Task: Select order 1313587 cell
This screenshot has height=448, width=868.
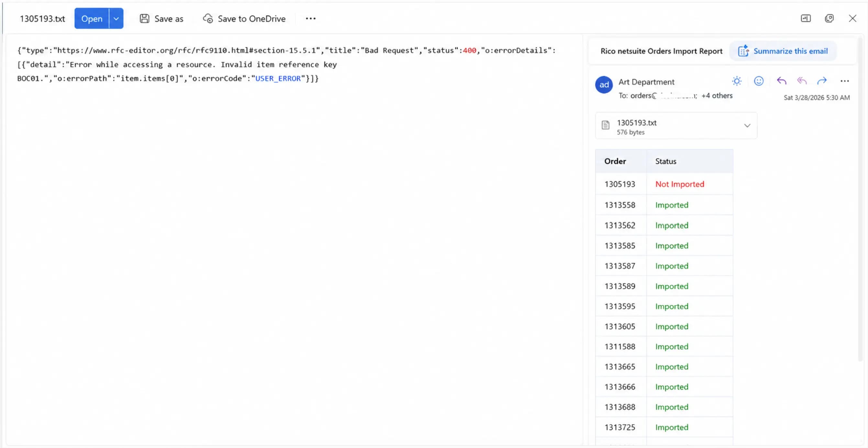Action: [621, 266]
